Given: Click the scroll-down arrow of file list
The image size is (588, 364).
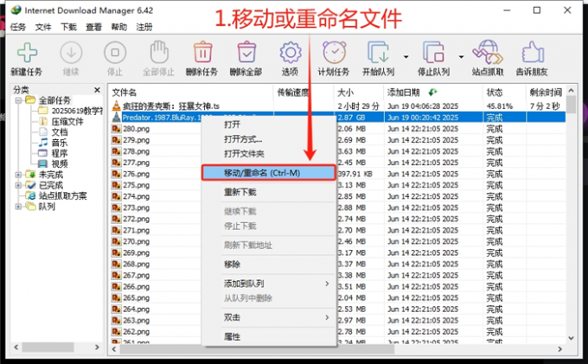Looking at the screenshot, I should pos(571,338).
